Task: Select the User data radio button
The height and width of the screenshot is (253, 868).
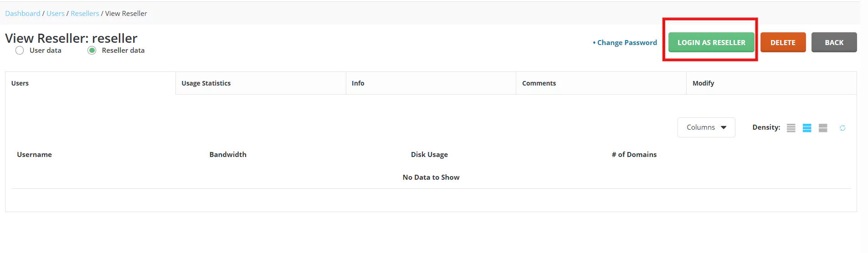Action: [x=20, y=51]
